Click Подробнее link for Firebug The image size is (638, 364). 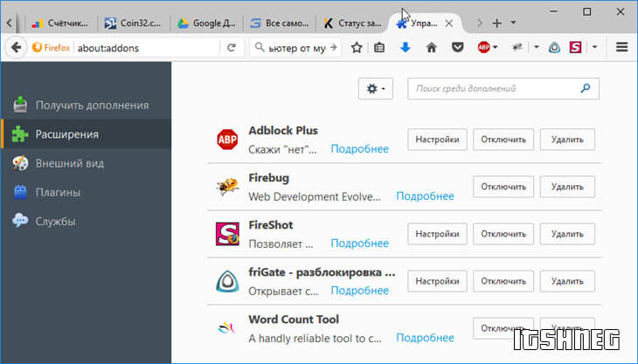(x=425, y=196)
